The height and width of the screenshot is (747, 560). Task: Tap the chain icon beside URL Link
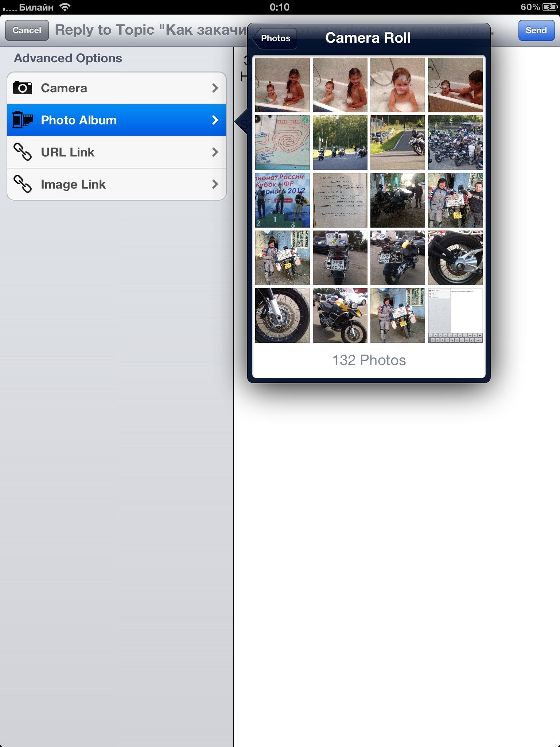click(x=22, y=152)
